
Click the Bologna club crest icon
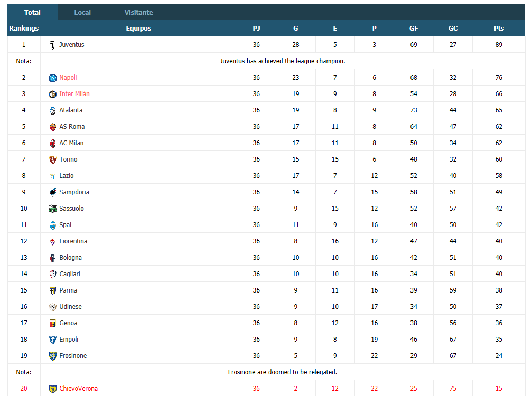click(x=53, y=258)
